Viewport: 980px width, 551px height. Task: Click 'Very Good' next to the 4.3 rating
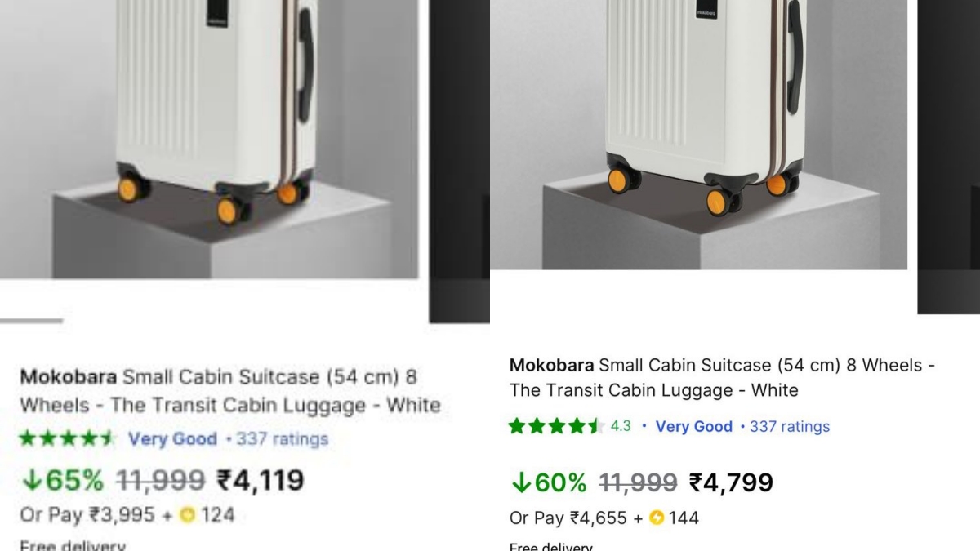[693, 426]
